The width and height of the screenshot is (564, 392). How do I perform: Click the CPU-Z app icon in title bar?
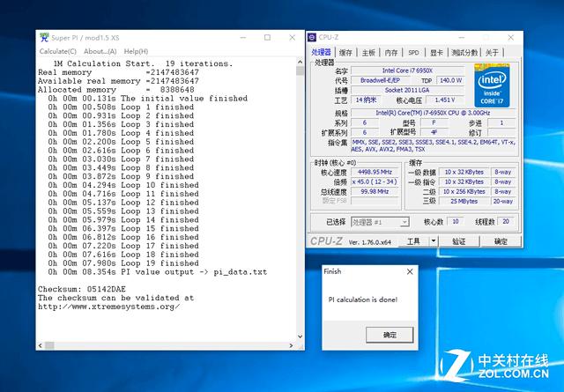click(312, 37)
